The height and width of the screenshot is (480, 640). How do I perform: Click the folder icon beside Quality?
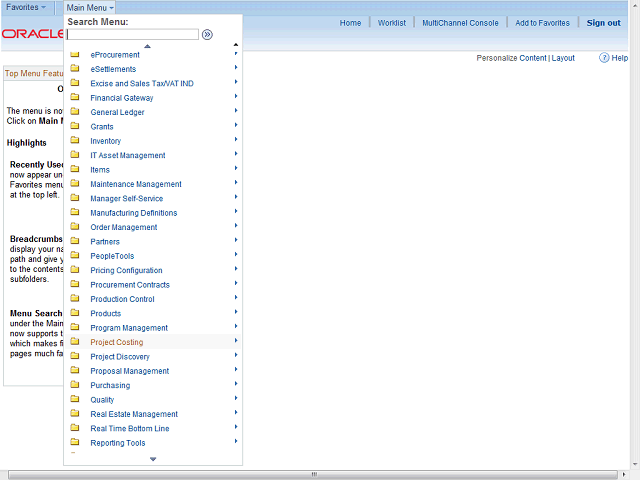pyautogui.click(x=75, y=399)
